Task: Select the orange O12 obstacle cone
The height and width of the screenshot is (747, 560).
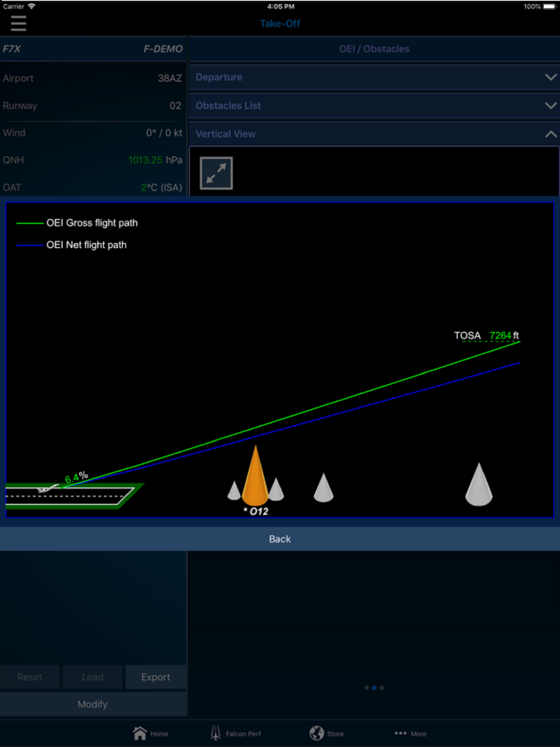Action: point(256,480)
